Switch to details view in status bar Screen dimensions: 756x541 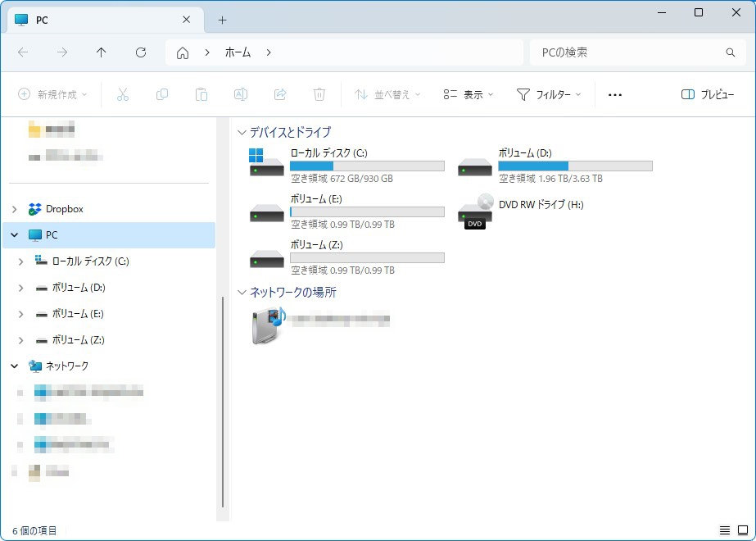tap(724, 530)
